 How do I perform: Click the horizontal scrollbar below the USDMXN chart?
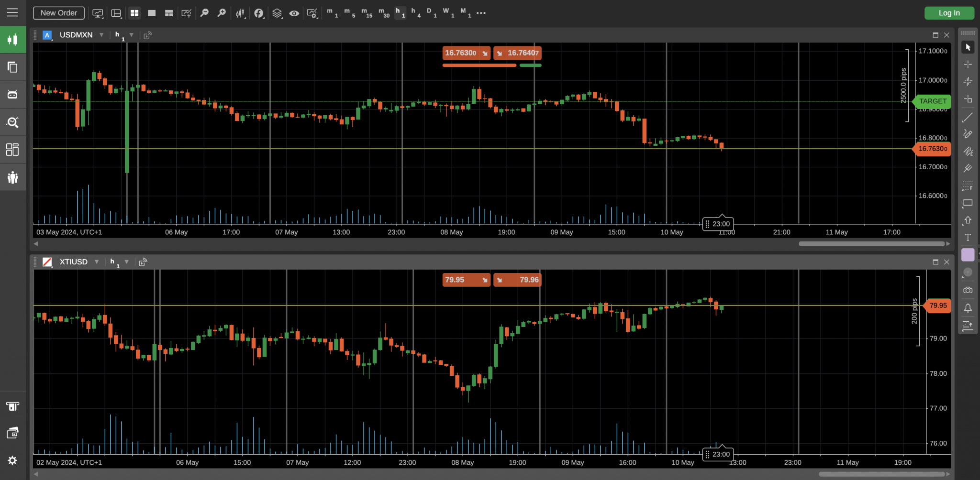(x=873, y=243)
